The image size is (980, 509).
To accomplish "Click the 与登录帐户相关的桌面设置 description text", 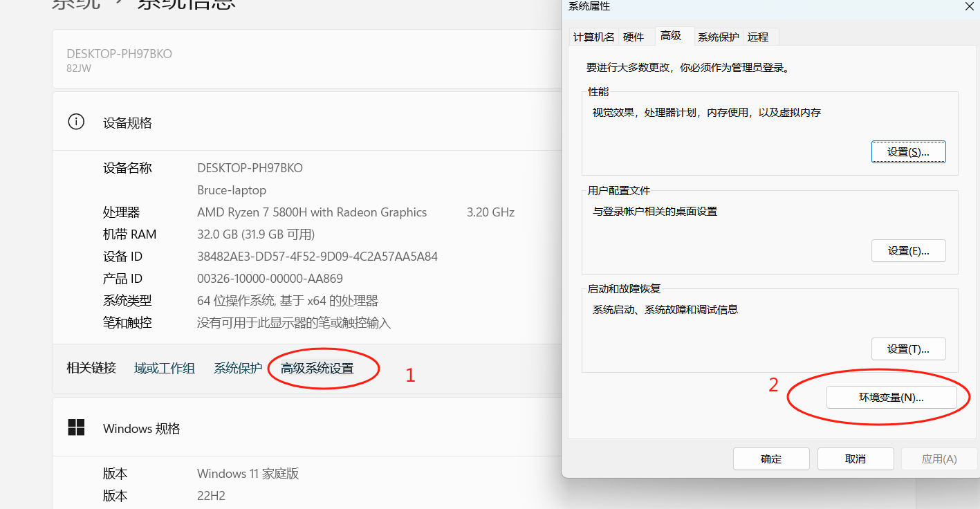I will (x=655, y=212).
